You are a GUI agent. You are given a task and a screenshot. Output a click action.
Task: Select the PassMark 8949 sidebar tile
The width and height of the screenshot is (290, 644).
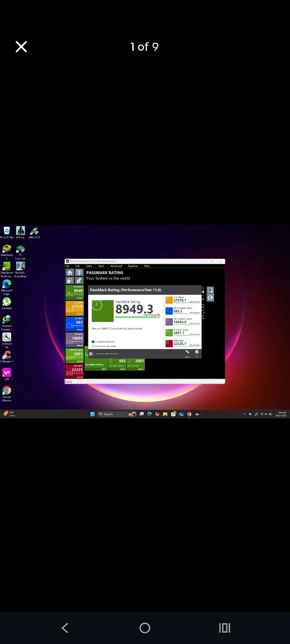(x=74, y=292)
